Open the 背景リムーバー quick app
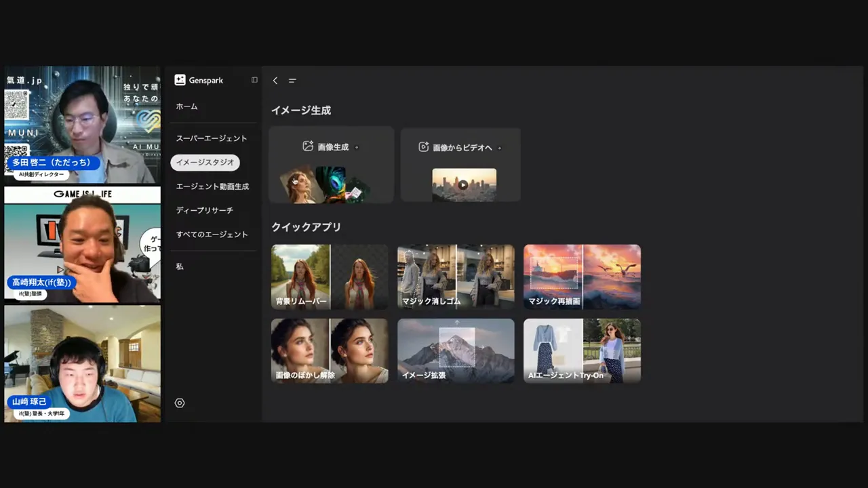The width and height of the screenshot is (868, 488). tap(330, 277)
